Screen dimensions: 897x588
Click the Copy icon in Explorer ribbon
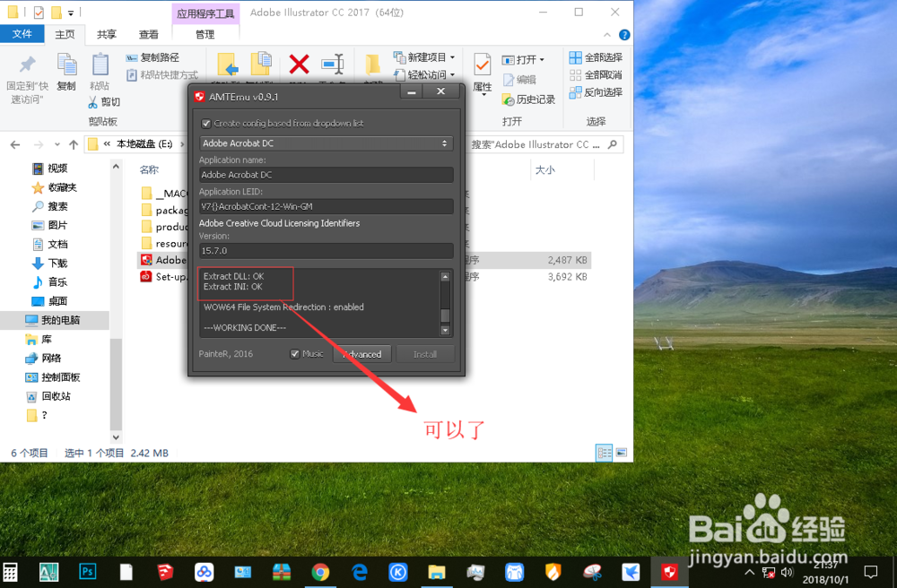point(66,65)
